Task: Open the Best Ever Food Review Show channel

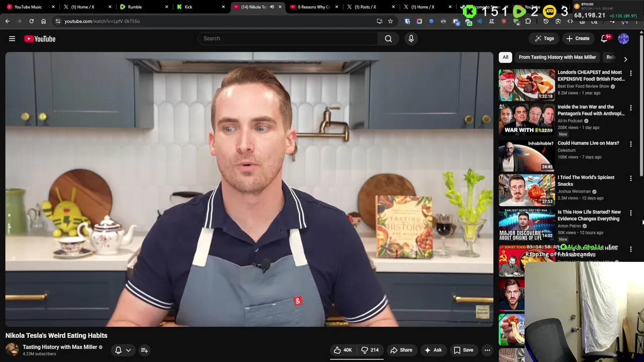Action: (x=583, y=86)
